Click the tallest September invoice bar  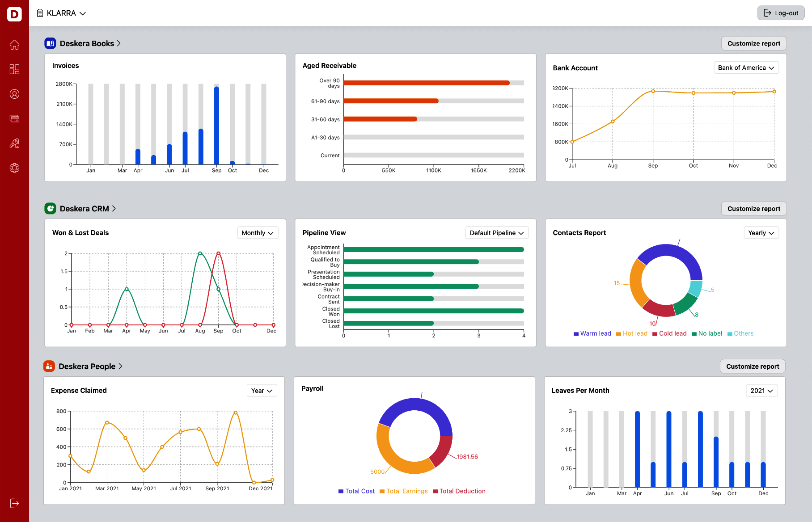[x=216, y=125]
